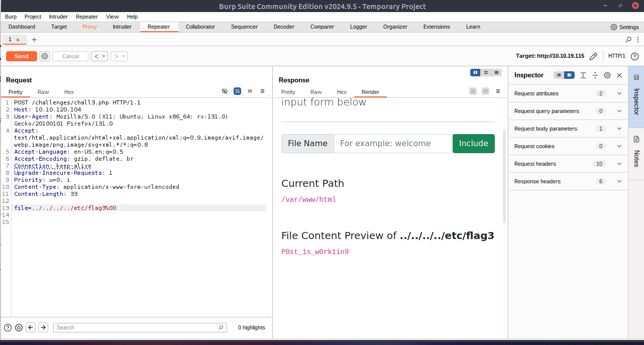Open the Intruder tab
Screen dimensions: 644x345
122,27
